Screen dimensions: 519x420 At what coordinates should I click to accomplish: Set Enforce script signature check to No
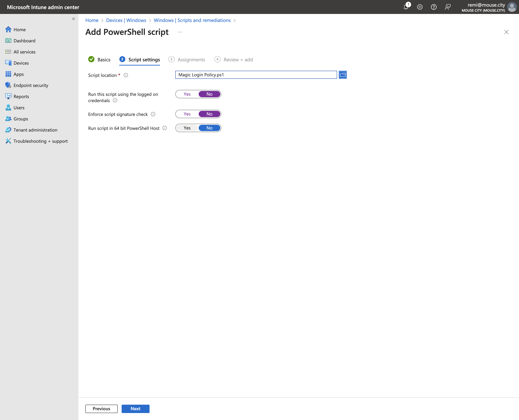pos(209,114)
